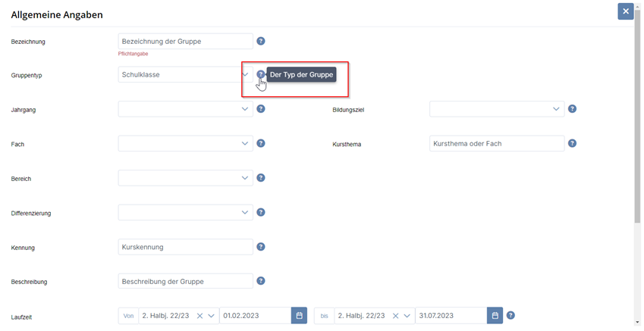The image size is (644, 331).
Task: Clear the bis semester selection with X
Action: click(395, 316)
